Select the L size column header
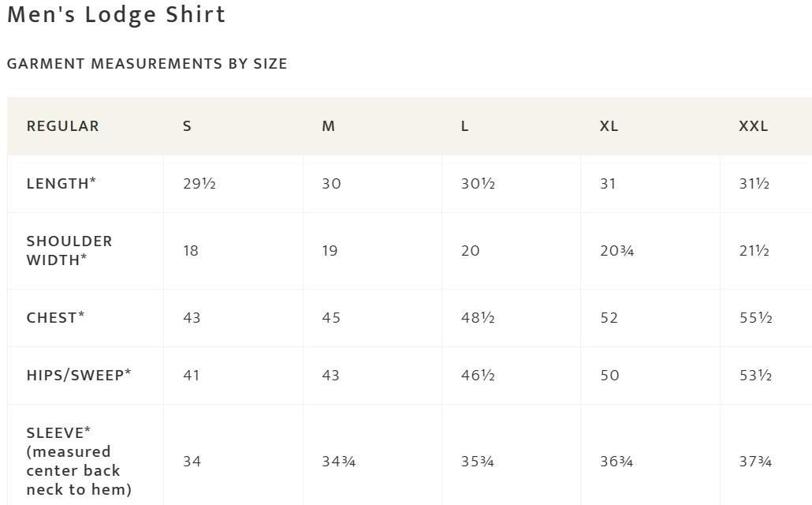The width and height of the screenshot is (812, 505). (465, 126)
